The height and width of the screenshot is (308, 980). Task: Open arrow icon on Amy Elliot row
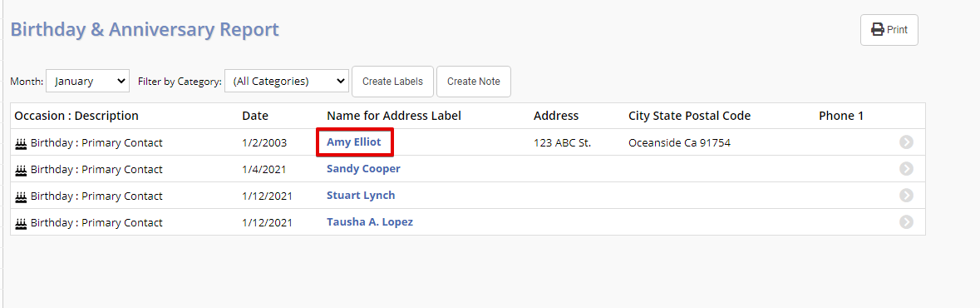[x=906, y=142]
